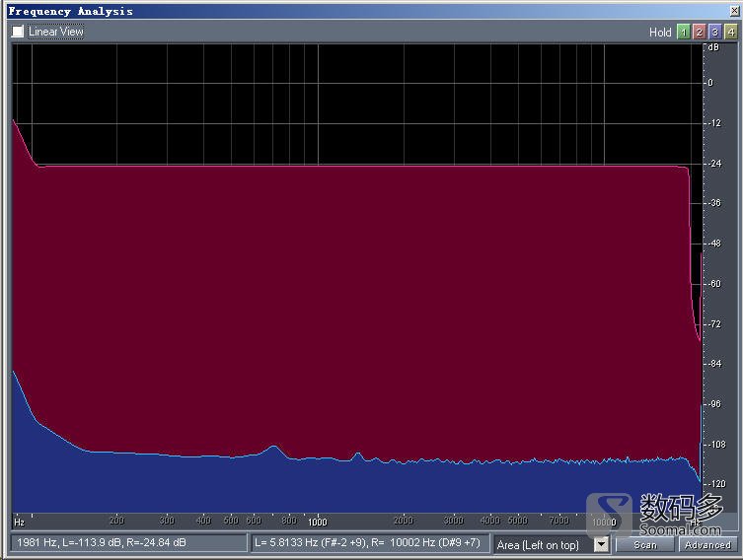Viewport: 743px width, 560px height.
Task: Click the 1000 Hz axis label
Action: [x=318, y=522]
